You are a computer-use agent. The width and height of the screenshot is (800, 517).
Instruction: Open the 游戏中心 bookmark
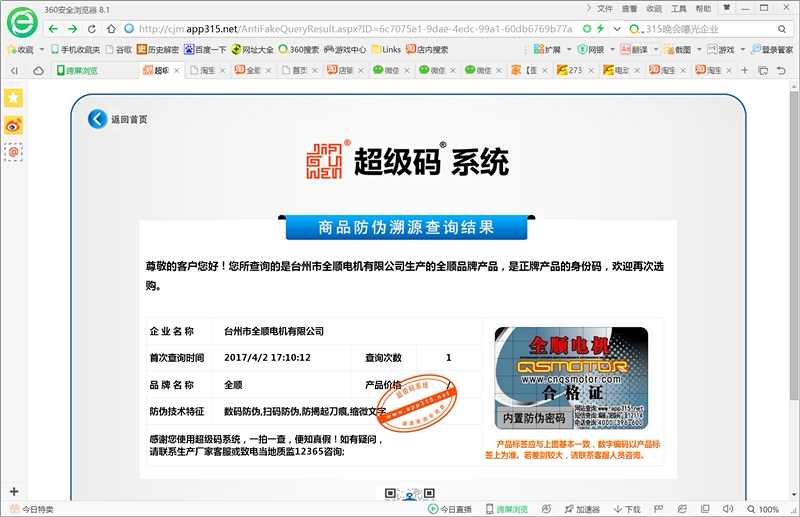pyautogui.click(x=345, y=50)
